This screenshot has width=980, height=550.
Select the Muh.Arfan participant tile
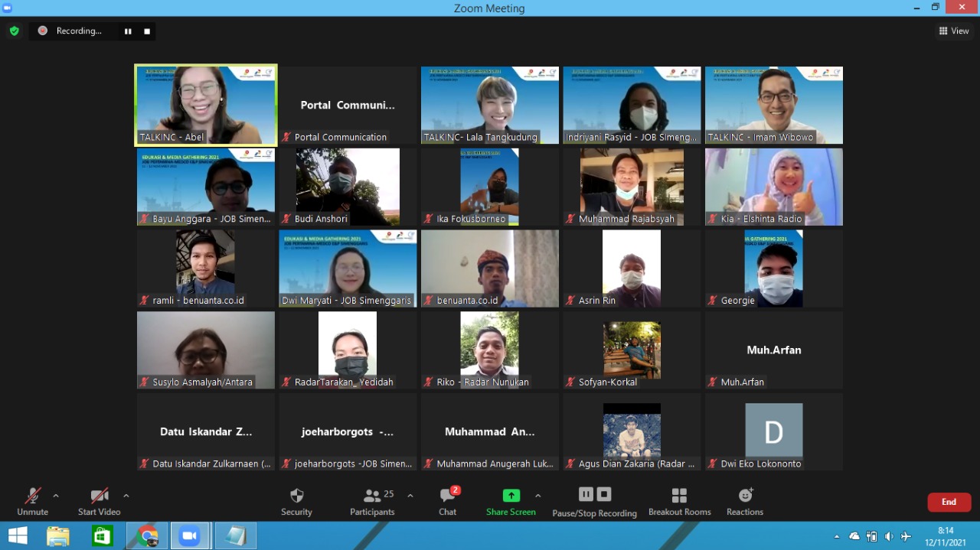point(774,350)
